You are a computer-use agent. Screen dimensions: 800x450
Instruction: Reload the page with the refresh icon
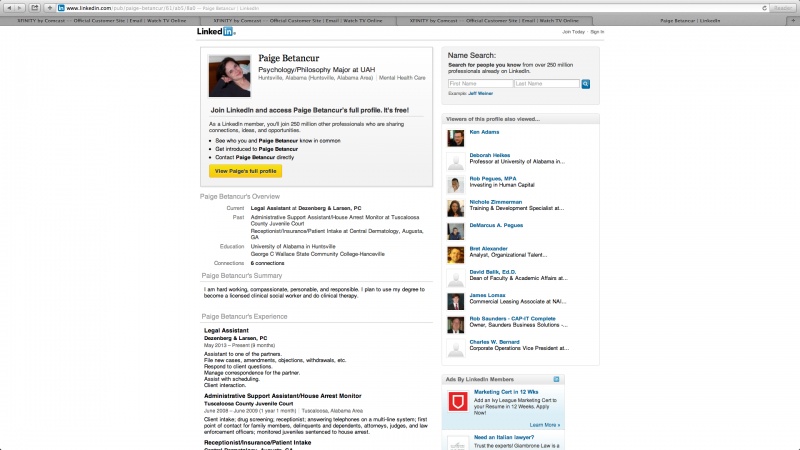coord(764,8)
